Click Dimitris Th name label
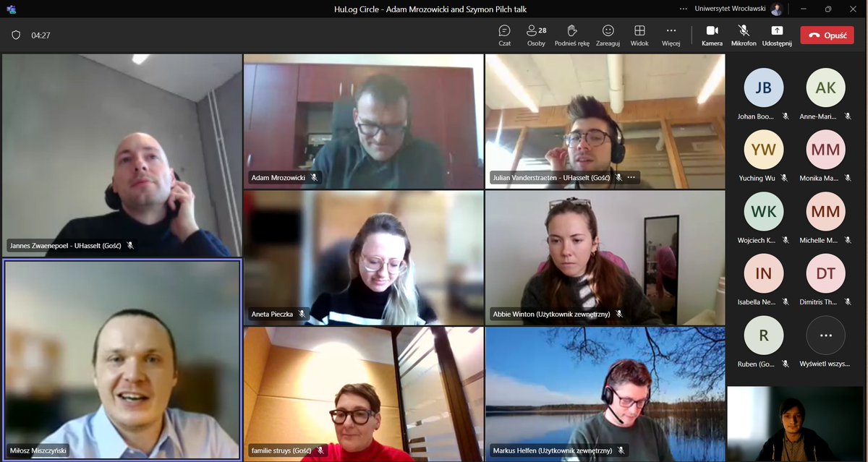868x462 pixels. [820, 302]
